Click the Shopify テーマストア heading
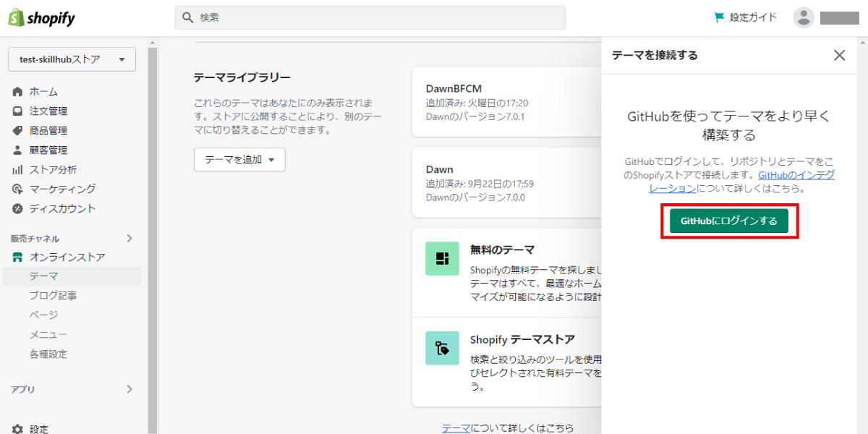The height and width of the screenshot is (434, 868). pos(523,339)
